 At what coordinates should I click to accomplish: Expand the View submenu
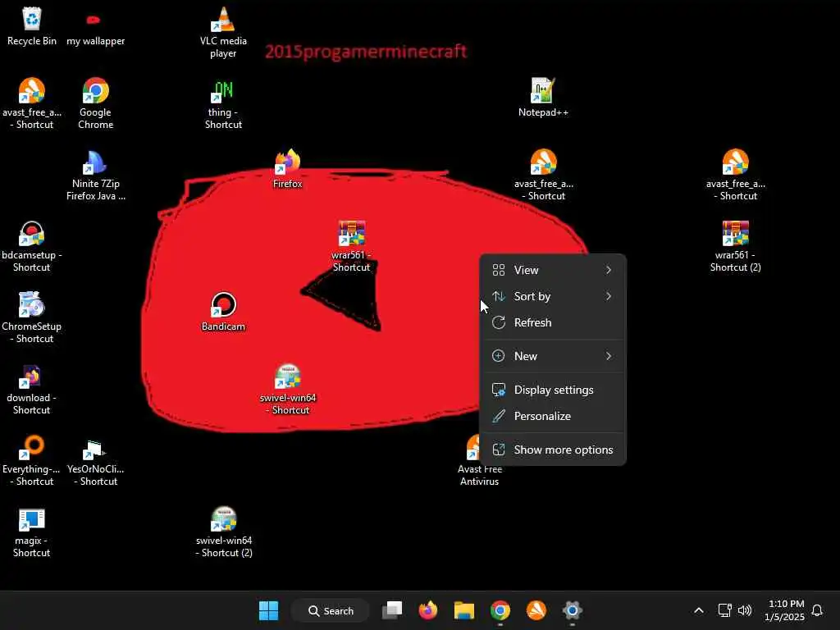coord(553,270)
